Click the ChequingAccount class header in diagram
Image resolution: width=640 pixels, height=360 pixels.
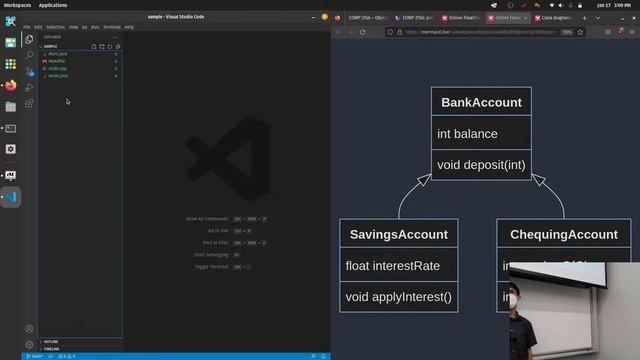tap(564, 234)
